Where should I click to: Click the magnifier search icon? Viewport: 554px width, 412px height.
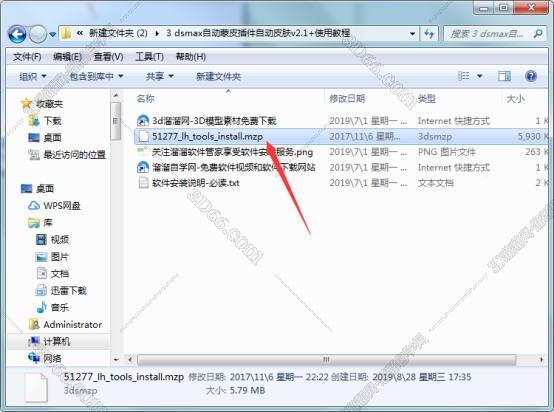[538, 34]
